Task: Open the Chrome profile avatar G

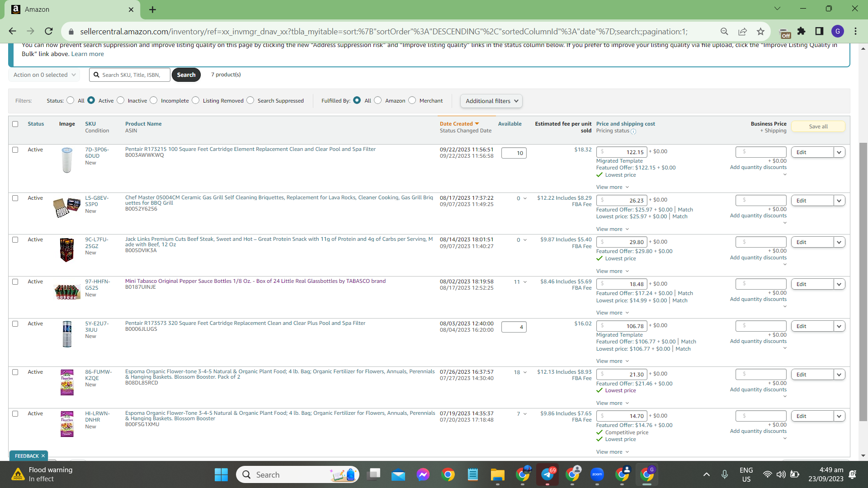Action: [x=838, y=31]
